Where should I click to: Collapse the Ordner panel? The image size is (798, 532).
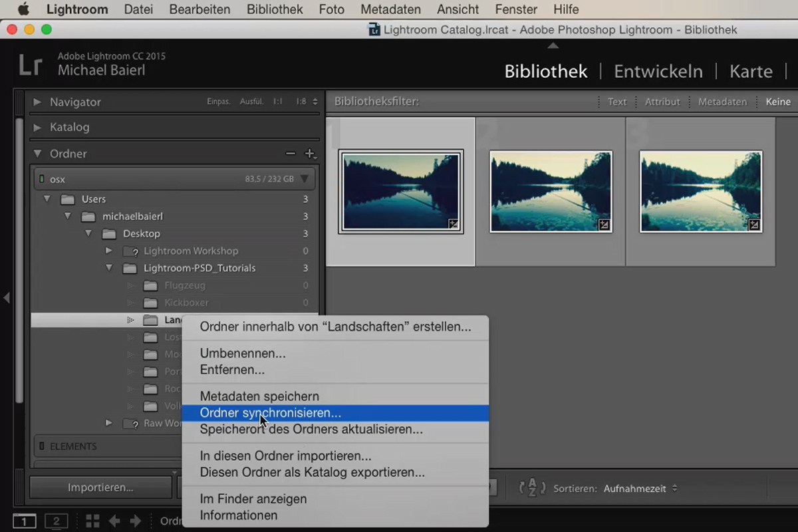pos(37,154)
